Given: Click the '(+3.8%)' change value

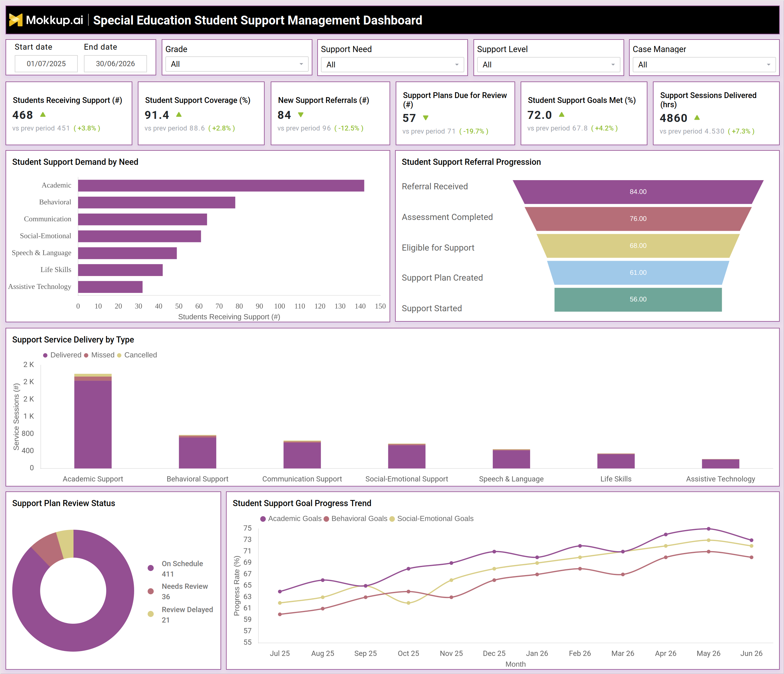Looking at the screenshot, I should point(87,128).
